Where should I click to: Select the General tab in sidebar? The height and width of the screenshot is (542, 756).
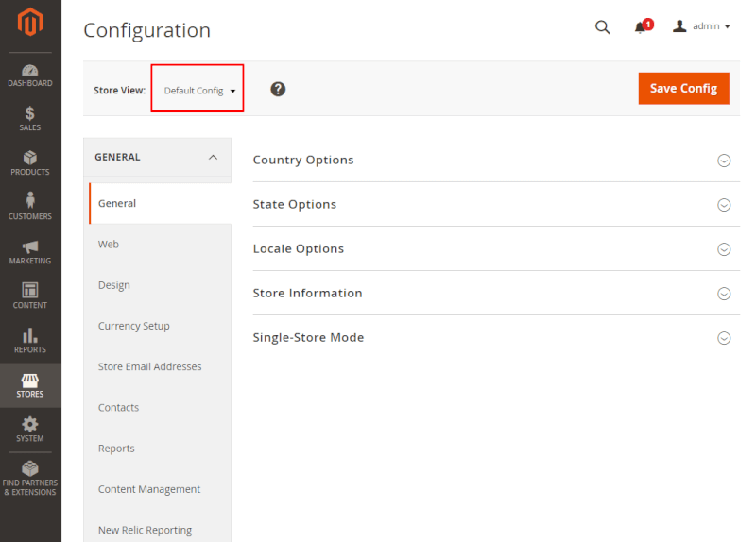pyautogui.click(x=160, y=203)
